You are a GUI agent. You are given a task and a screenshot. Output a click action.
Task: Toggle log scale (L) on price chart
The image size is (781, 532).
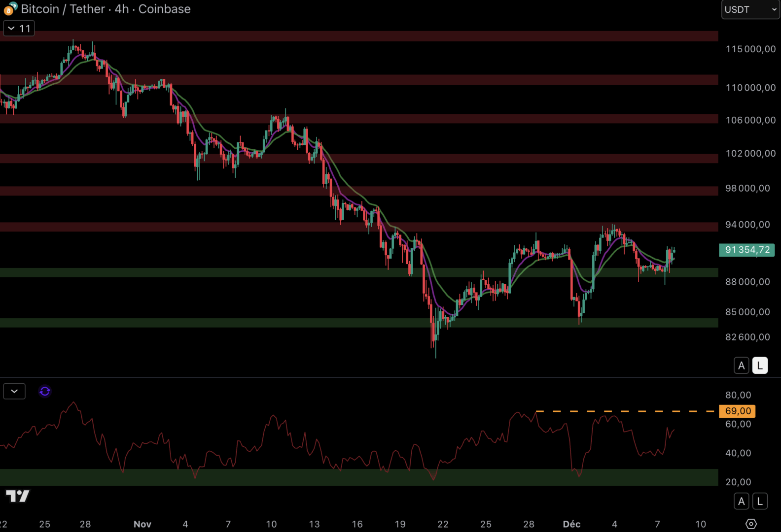coord(760,366)
